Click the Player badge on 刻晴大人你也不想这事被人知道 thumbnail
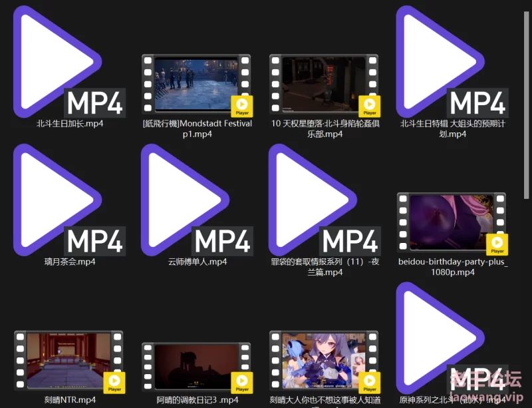Image resolution: width=532 pixels, height=408 pixels. pos(370,383)
